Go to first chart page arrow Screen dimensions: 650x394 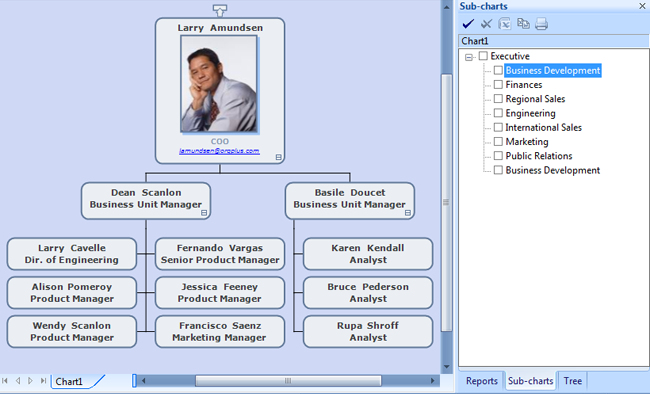point(5,381)
